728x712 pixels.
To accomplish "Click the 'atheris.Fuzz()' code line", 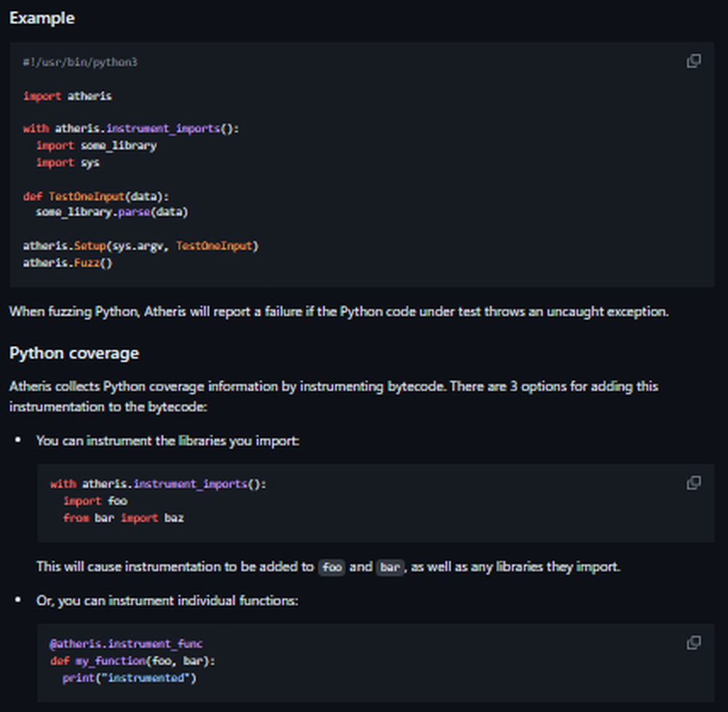I will point(68,263).
